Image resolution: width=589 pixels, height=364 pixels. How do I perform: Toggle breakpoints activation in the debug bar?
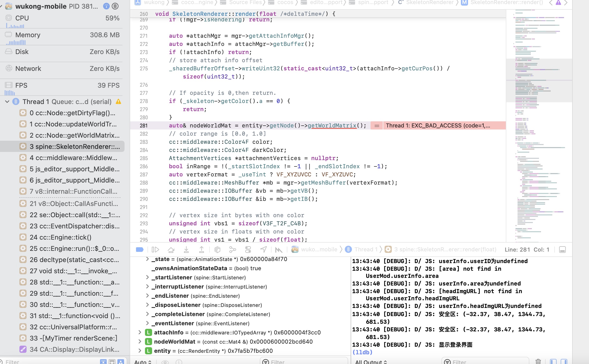140,250
